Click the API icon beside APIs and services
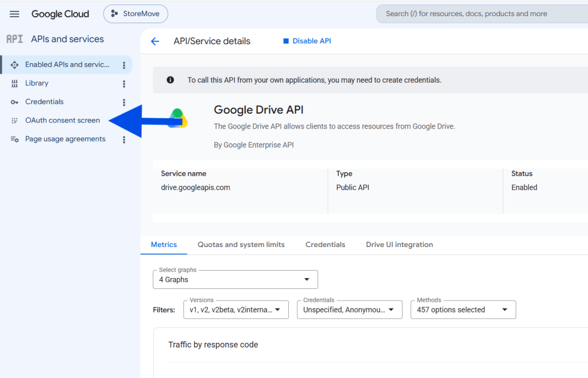Viewport: 588px width, 378px height. pyautogui.click(x=14, y=39)
